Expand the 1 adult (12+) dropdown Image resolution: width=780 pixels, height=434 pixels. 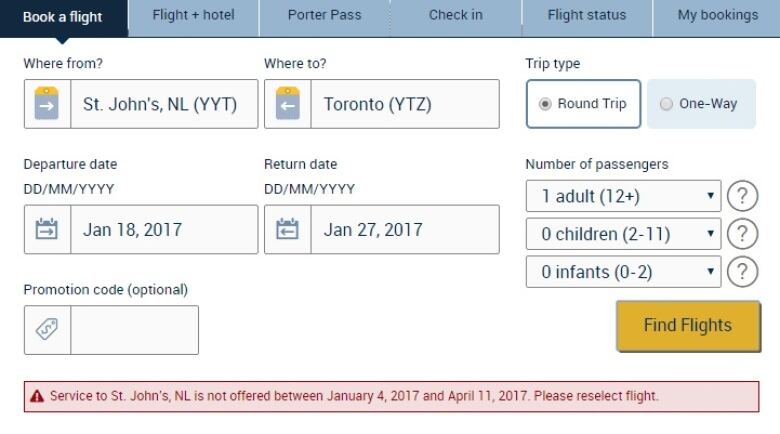coord(623,196)
